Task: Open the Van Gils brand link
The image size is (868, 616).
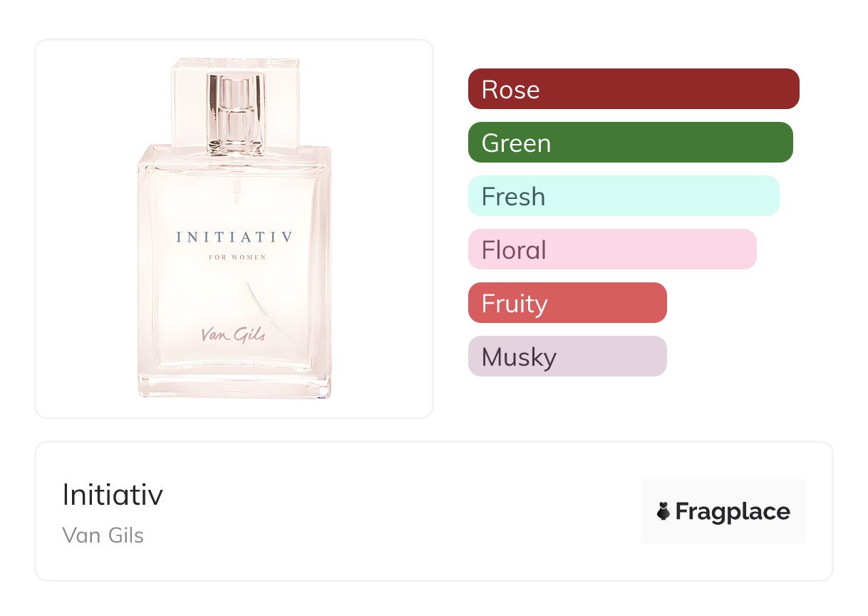Action: (103, 535)
